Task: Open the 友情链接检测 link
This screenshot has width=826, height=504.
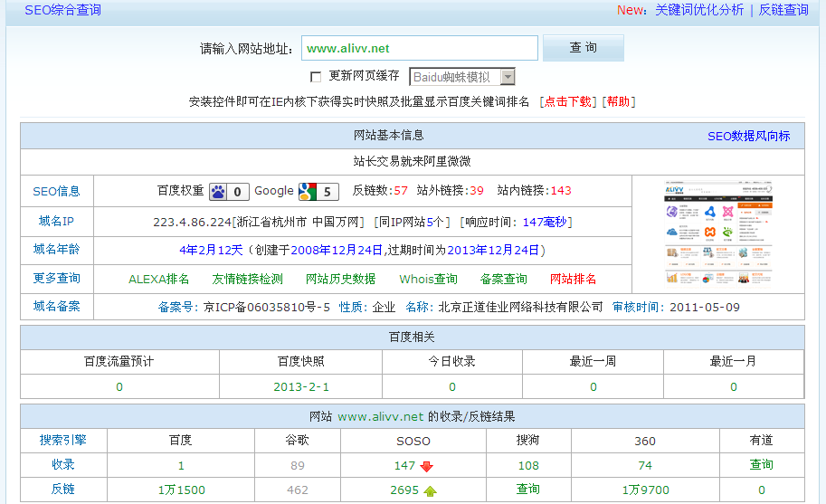Action: pyautogui.click(x=248, y=279)
